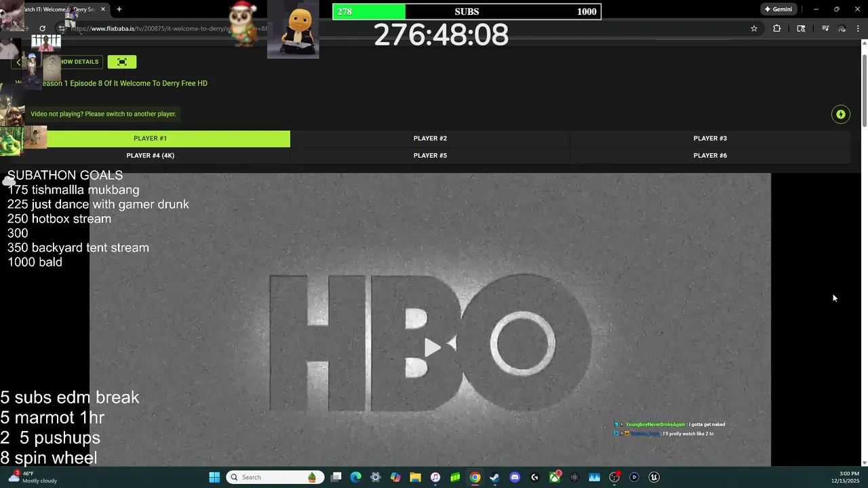Open Task View from the taskbar
Viewport: 868px width, 488px height.
coord(336,477)
